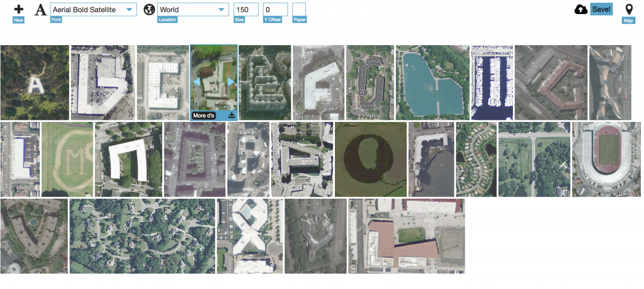
Task: Download the selected letter d image
Action: pyautogui.click(x=232, y=115)
